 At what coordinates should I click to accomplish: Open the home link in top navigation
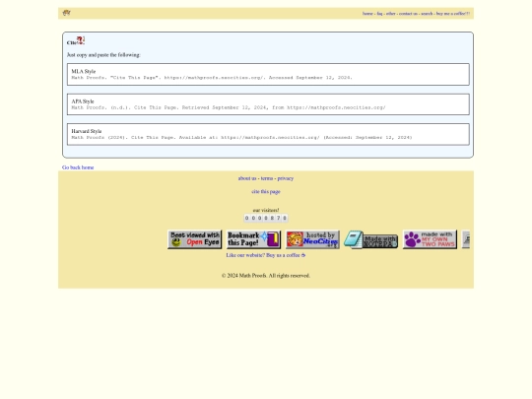(x=367, y=14)
